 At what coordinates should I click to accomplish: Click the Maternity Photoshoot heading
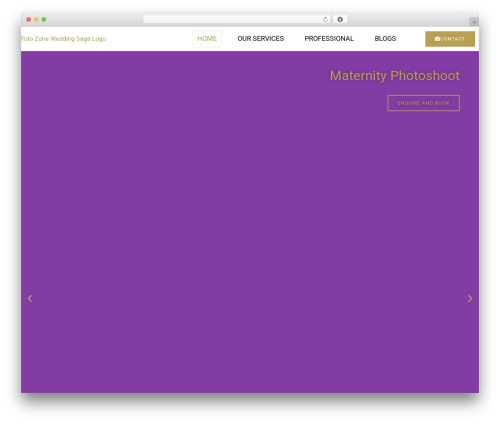(x=395, y=76)
